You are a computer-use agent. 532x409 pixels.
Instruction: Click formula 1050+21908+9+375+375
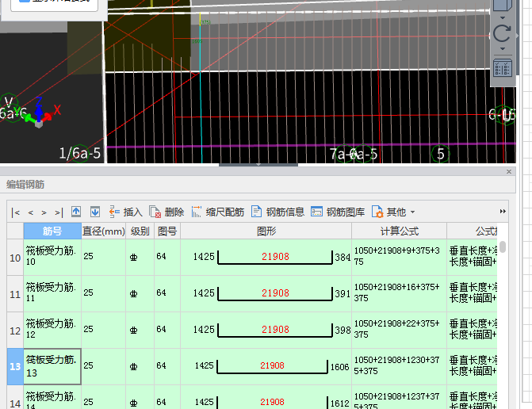pos(396,256)
